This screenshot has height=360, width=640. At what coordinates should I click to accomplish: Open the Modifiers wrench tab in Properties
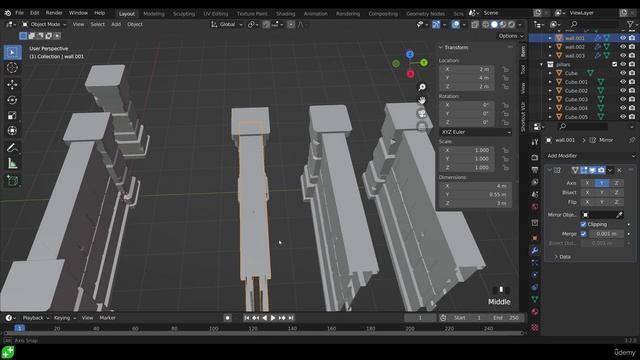[535, 251]
